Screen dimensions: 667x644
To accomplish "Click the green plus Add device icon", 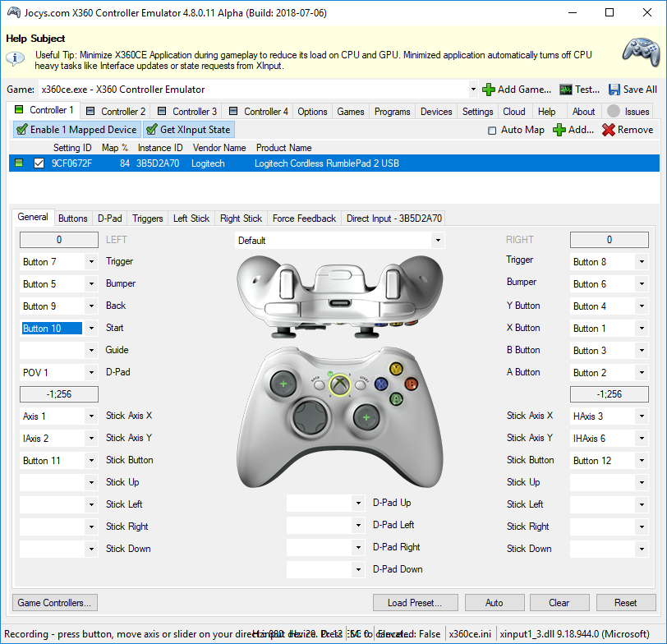I will (x=559, y=130).
